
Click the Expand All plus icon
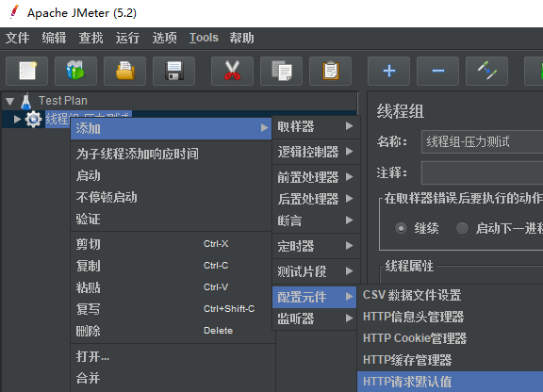click(389, 71)
